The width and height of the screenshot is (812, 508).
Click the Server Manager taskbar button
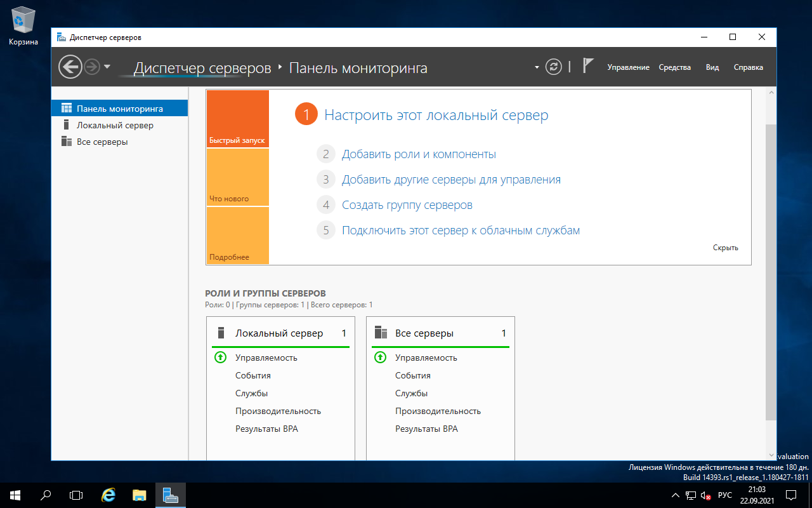point(170,495)
